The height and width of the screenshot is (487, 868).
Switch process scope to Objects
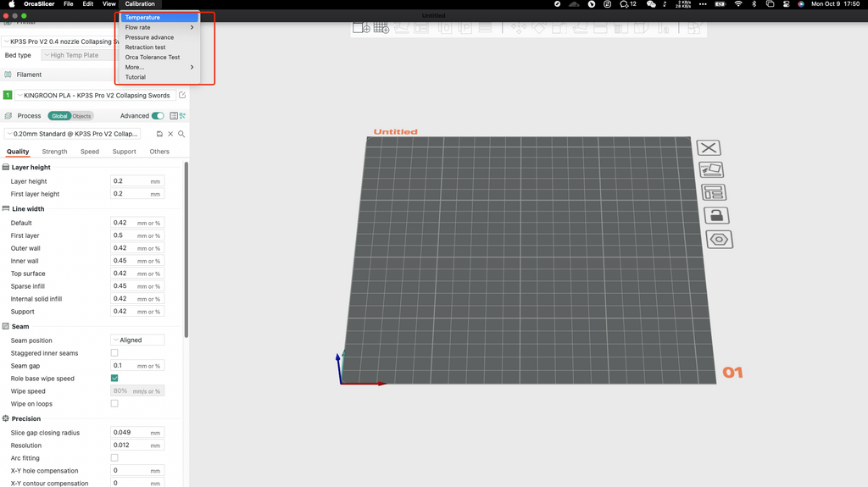tap(81, 116)
